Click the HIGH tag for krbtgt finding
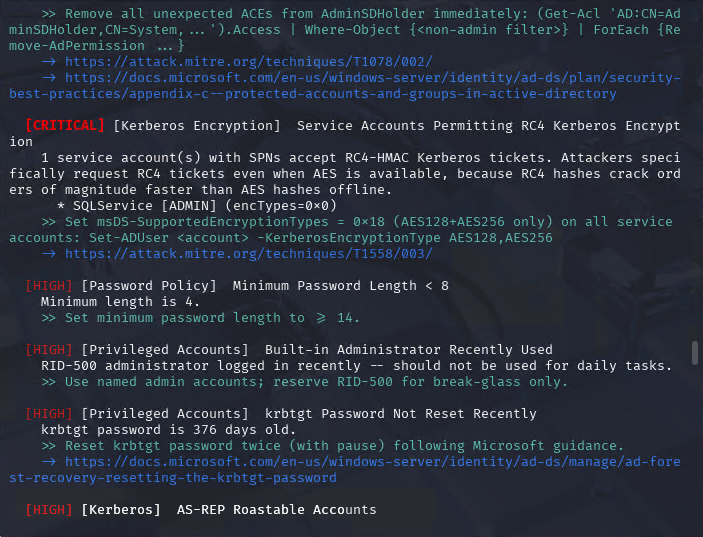The image size is (703, 537). pyautogui.click(x=49, y=414)
